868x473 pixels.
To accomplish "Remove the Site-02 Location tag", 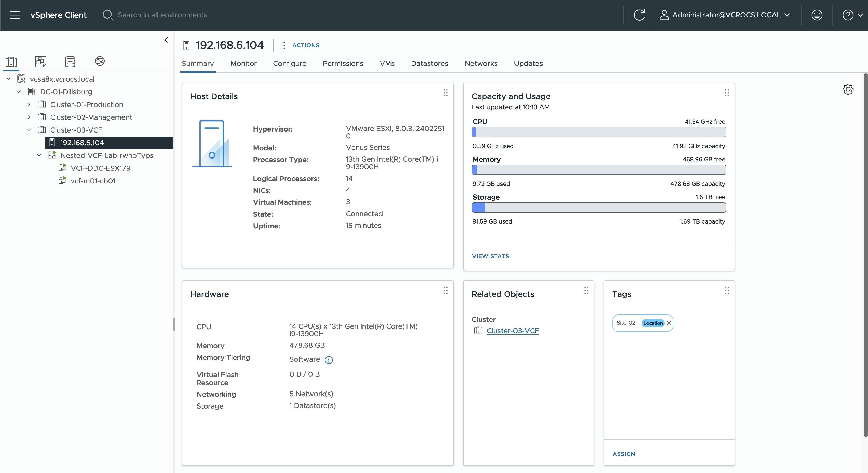I will point(669,323).
